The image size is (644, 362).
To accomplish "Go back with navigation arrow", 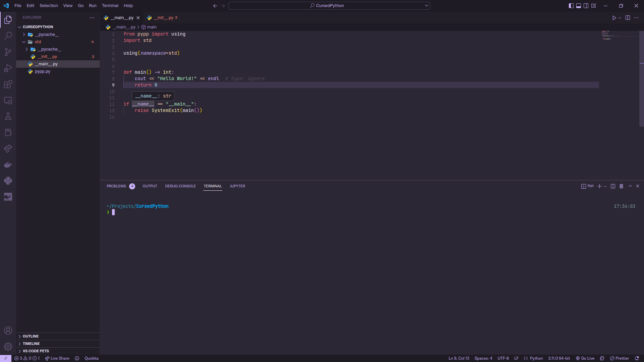I will pyautogui.click(x=215, y=6).
